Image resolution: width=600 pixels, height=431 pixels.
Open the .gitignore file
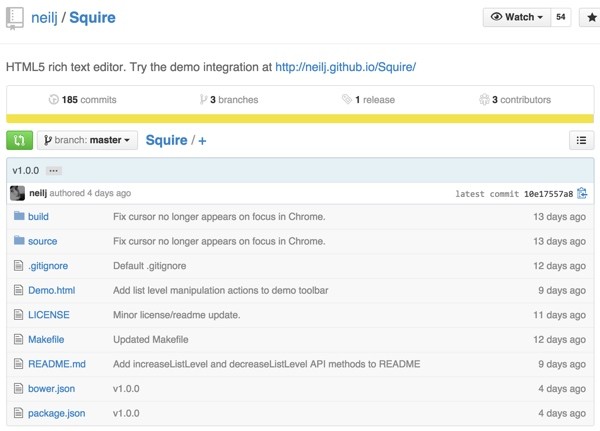[x=48, y=266]
